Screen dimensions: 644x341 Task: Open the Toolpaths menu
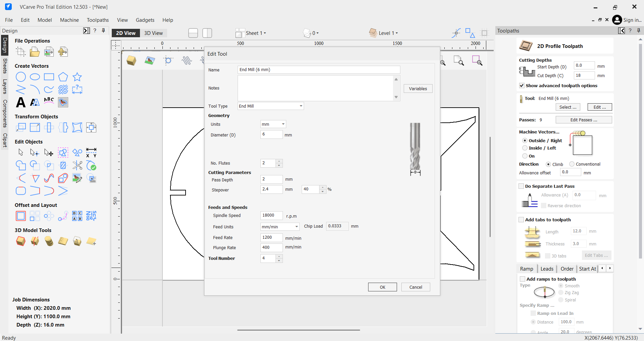tap(98, 20)
